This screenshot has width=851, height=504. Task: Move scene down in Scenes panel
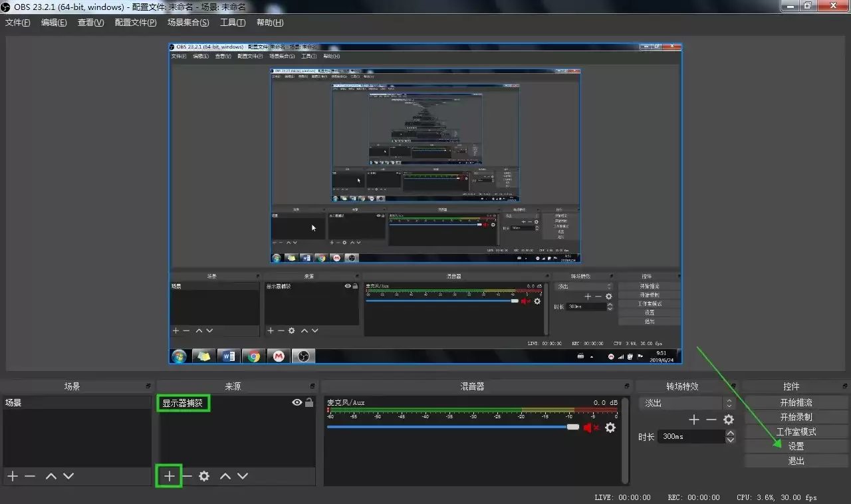pyautogui.click(x=68, y=476)
